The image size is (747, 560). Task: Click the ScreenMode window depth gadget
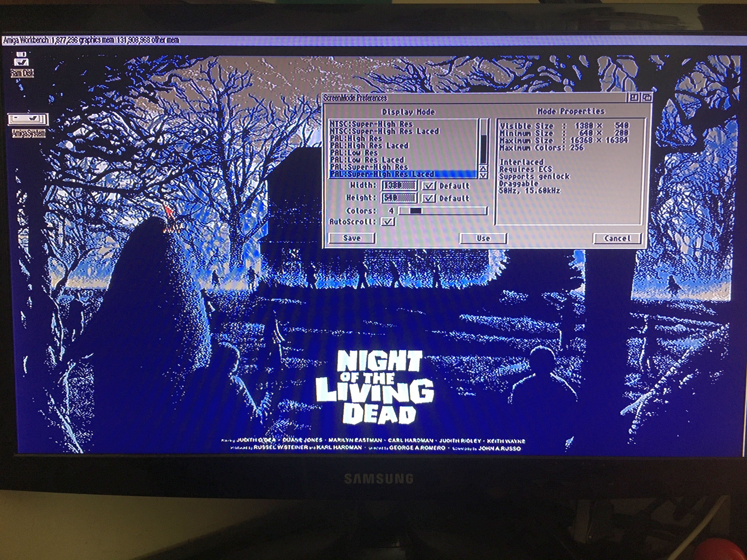point(647,98)
